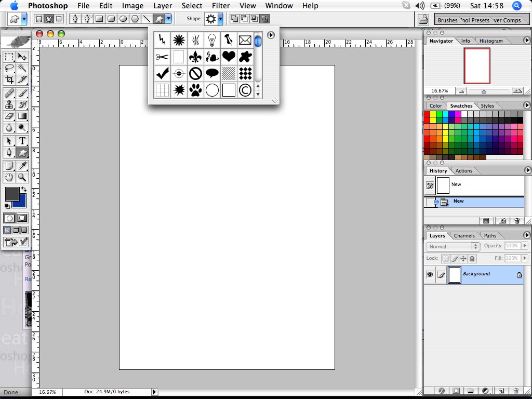Open the Filter menu
This screenshot has height=399, width=532.
click(221, 6)
